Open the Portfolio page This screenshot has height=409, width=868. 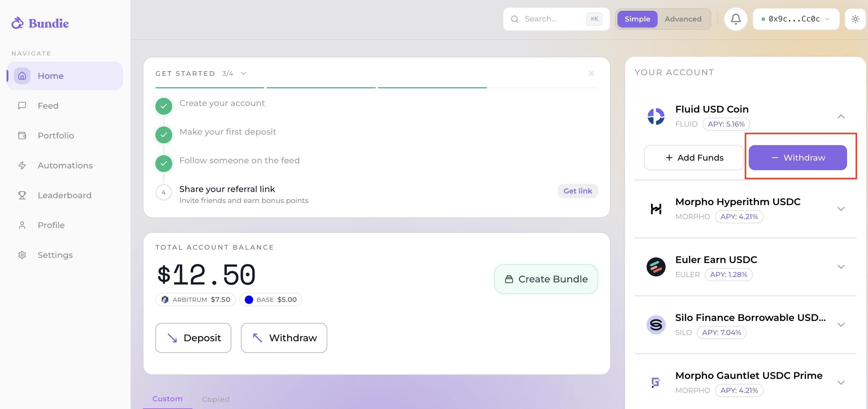[x=65, y=136]
